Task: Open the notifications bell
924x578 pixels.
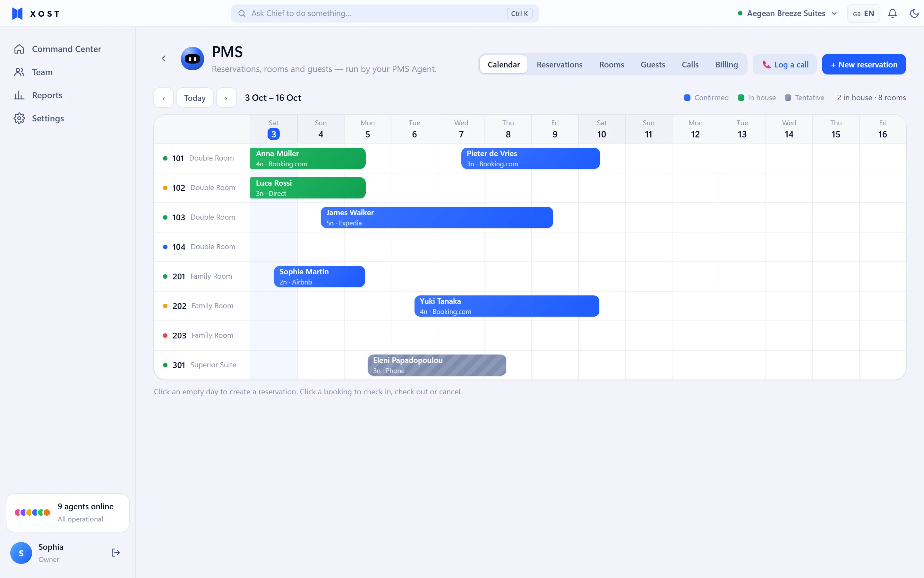Action: click(x=892, y=13)
